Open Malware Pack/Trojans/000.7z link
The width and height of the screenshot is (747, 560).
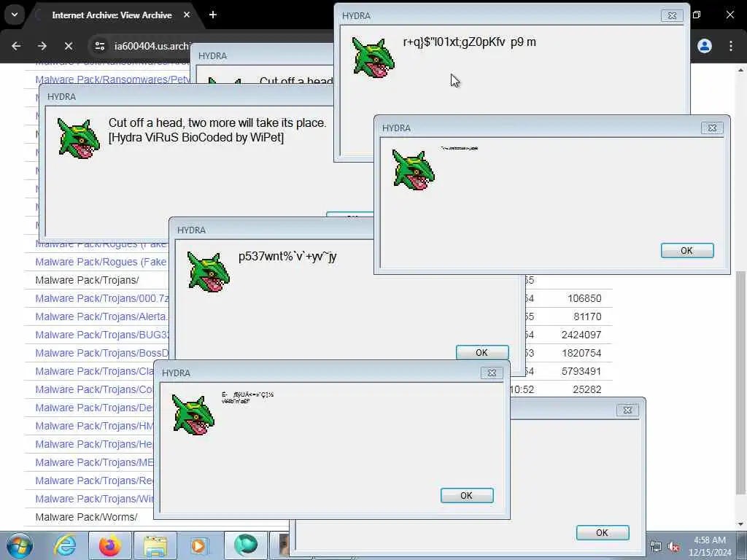click(x=102, y=298)
